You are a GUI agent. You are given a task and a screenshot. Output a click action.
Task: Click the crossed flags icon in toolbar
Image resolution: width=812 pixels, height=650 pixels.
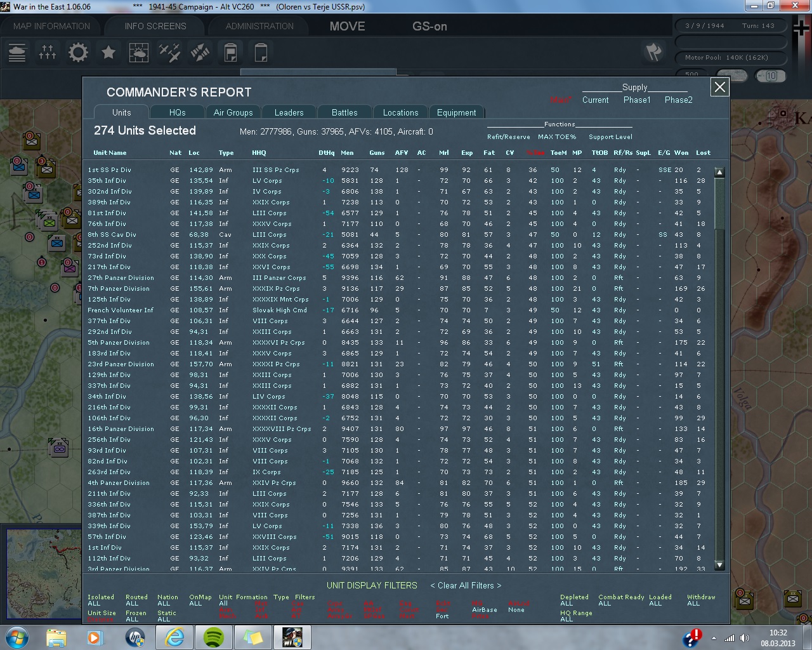pyautogui.click(x=653, y=52)
